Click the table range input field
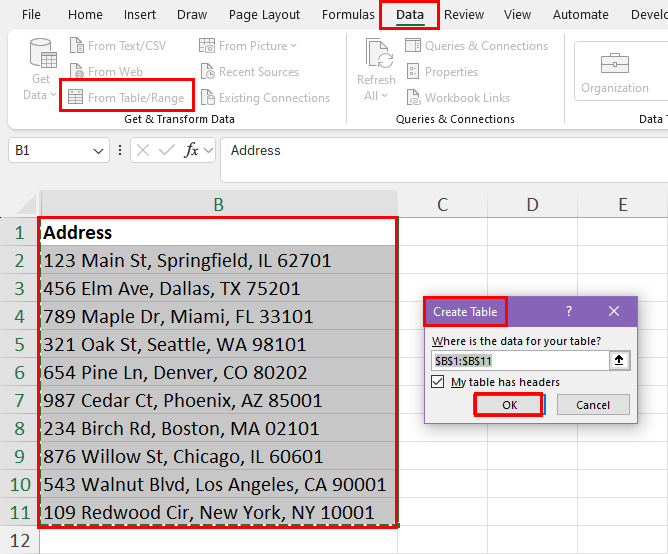668x554 pixels. coord(520,361)
